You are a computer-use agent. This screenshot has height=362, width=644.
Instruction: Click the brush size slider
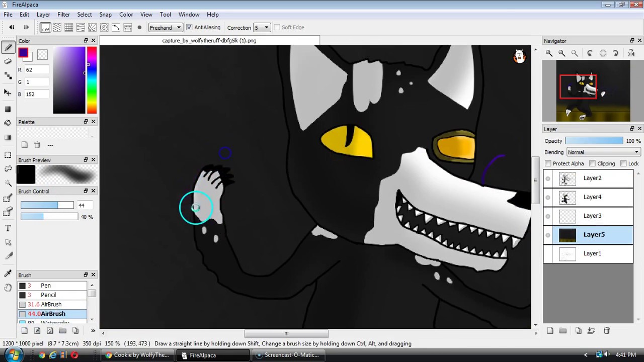(x=47, y=205)
